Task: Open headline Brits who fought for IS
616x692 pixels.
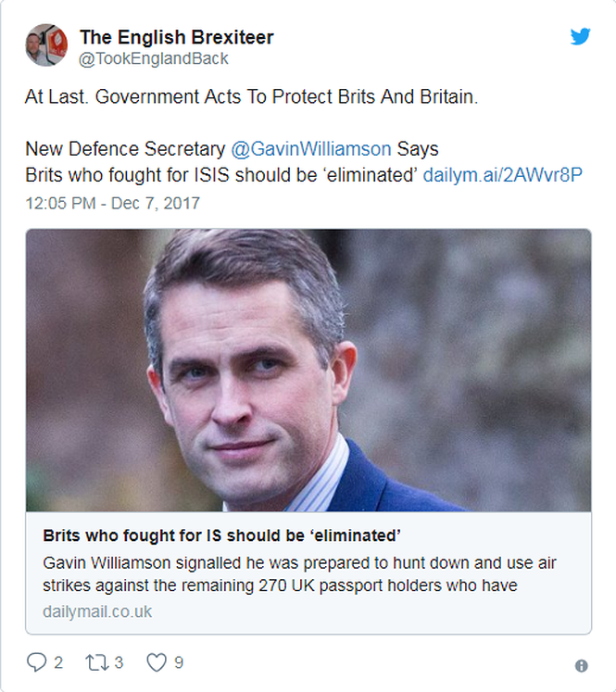Action: (x=221, y=535)
